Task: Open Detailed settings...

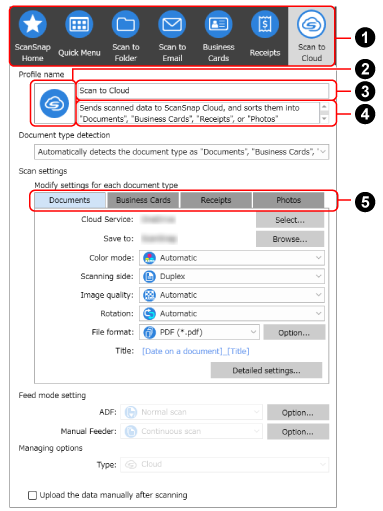Action: [267, 371]
